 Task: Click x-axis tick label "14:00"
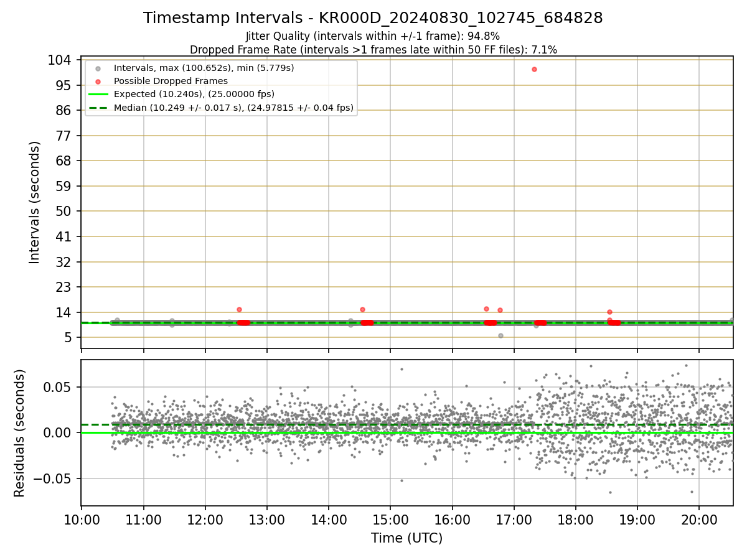coord(329,519)
